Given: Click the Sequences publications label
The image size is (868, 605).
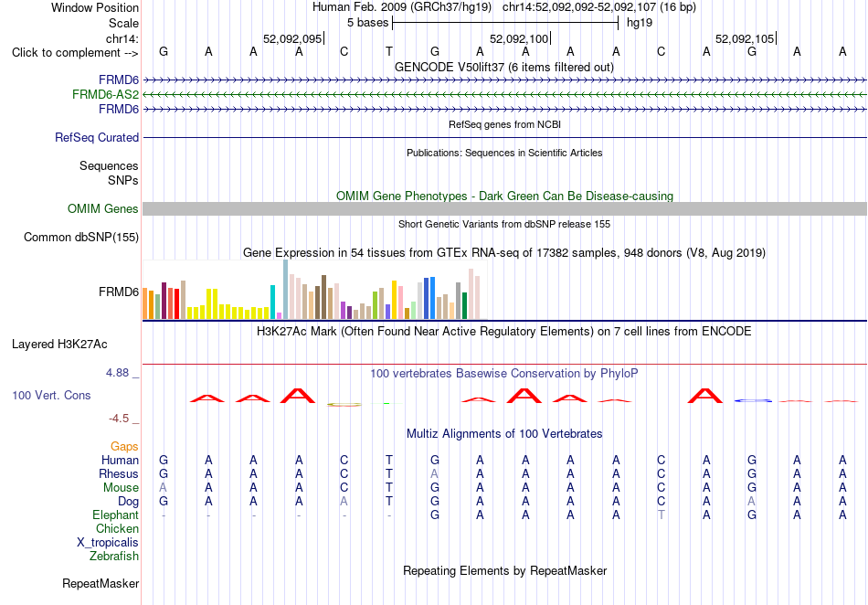Looking at the screenshot, I should tap(109, 165).
